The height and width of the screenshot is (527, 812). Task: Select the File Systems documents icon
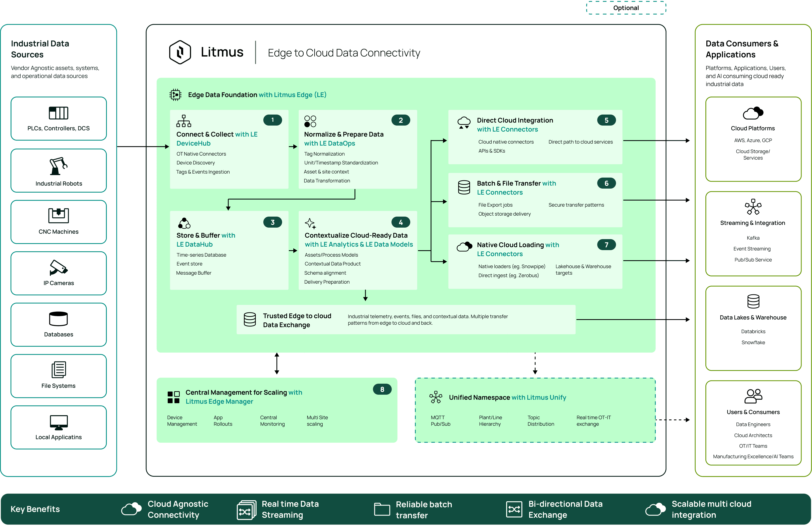point(59,369)
